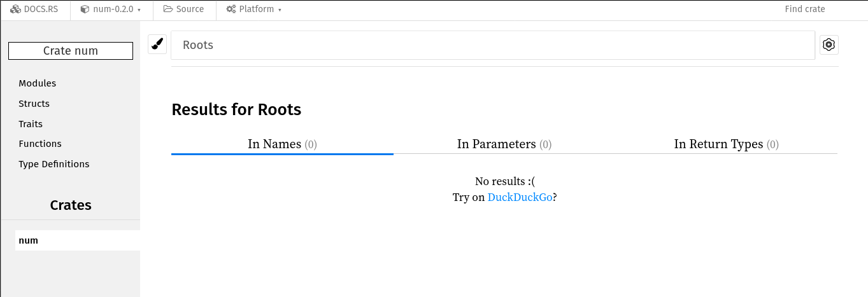Focus the Roots search input field
This screenshot has height=297, width=868.
(x=493, y=45)
